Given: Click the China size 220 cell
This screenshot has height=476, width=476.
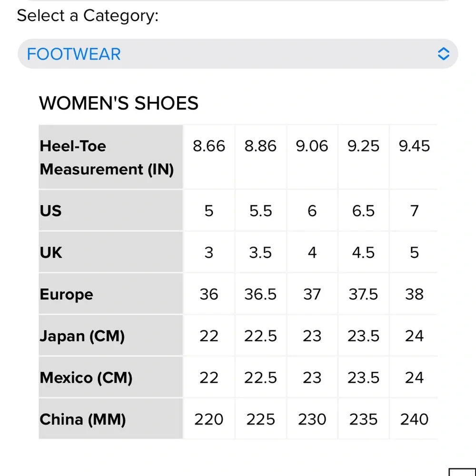Looking at the screenshot, I should tap(209, 419).
